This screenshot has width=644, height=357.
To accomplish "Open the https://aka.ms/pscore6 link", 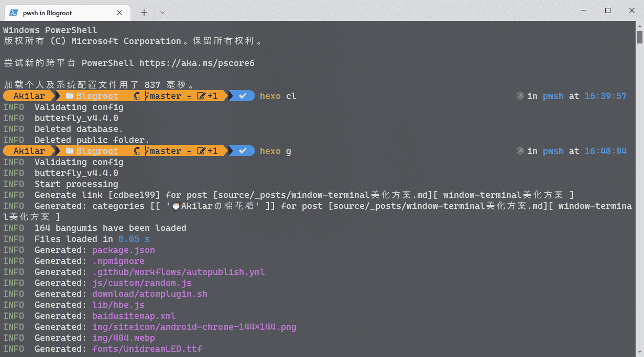I will pyautogui.click(x=197, y=63).
